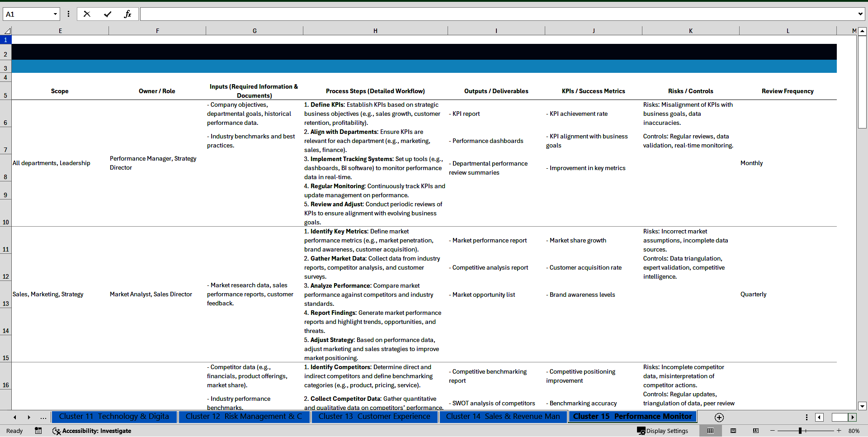Cancel entry using the X icon
Viewport: 868px width, 437px height.
(87, 14)
